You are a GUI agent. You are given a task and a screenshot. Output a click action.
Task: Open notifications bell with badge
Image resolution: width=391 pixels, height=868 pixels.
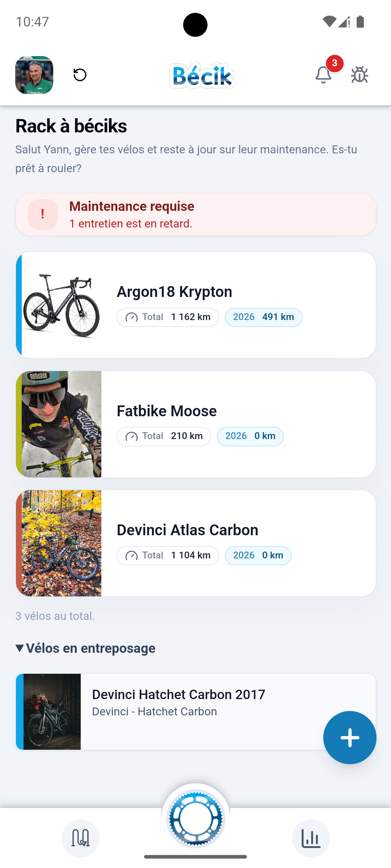pyautogui.click(x=324, y=75)
